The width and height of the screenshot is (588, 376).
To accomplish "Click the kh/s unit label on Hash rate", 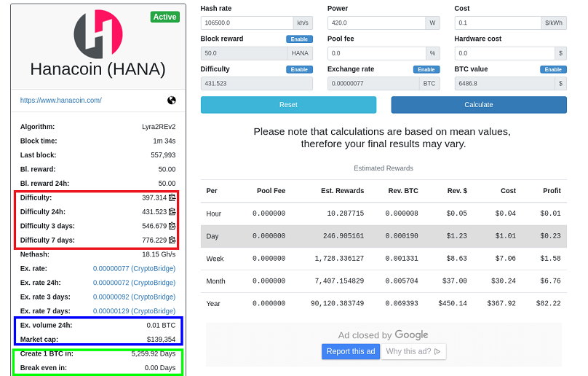I will pos(303,23).
